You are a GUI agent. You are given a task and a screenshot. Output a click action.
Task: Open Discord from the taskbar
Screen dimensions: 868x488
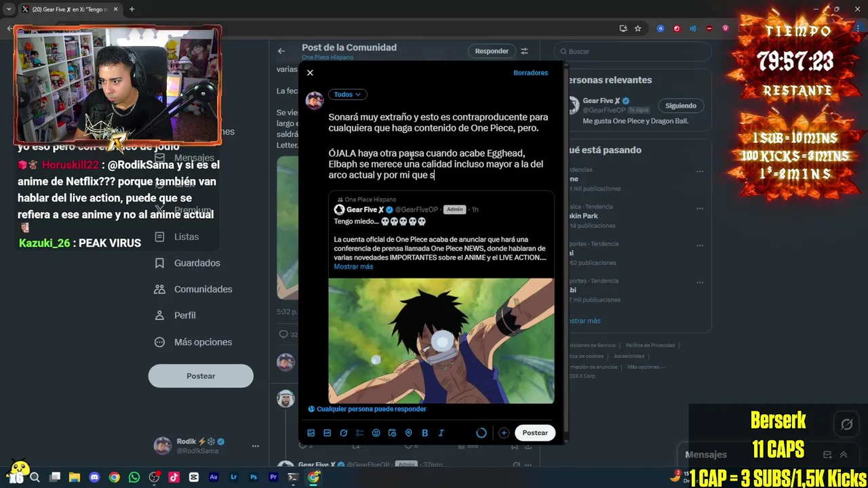pyautogui.click(x=94, y=477)
